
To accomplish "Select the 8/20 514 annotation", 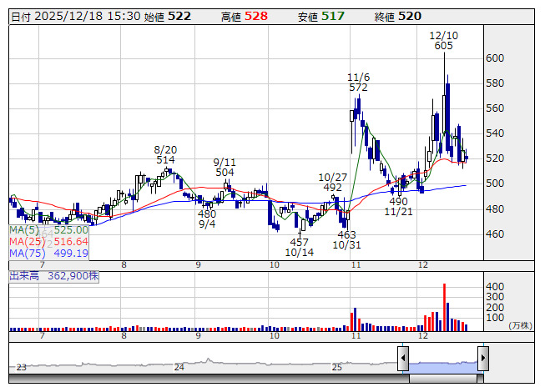I will pos(165,155).
